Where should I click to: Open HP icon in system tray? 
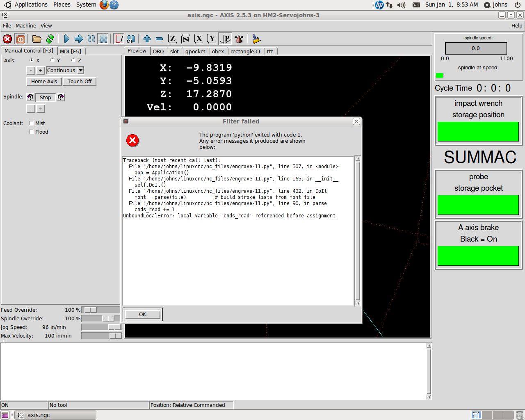click(379, 5)
